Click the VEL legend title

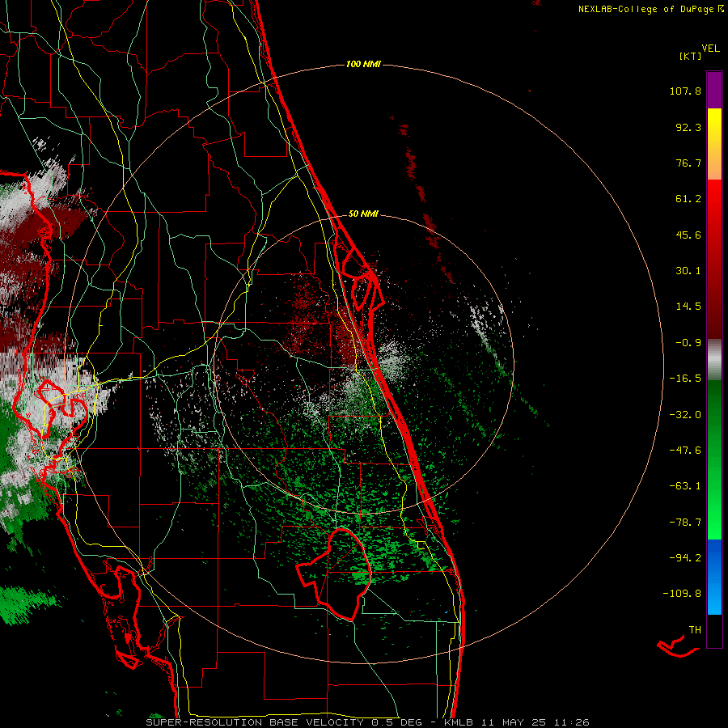click(x=710, y=49)
